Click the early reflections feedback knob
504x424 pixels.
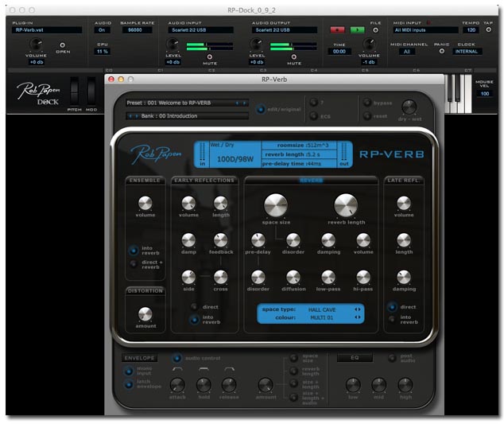click(x=220, y=240)
